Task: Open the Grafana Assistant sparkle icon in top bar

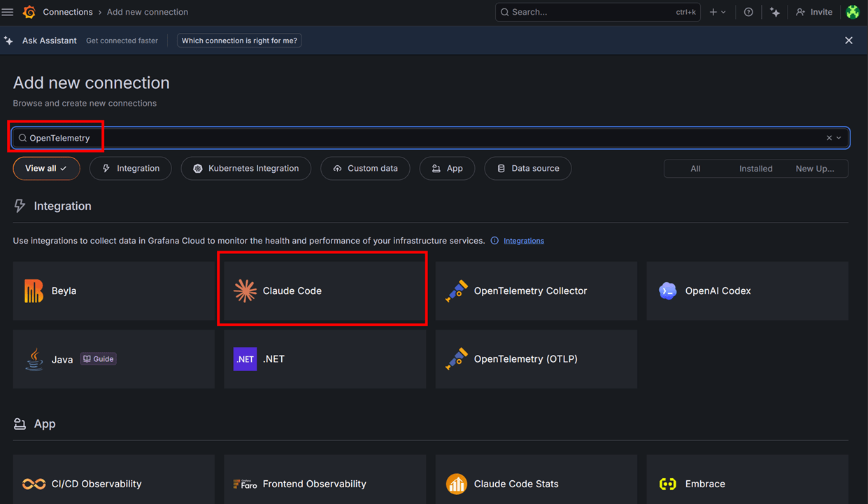Action: coord(775,12)
